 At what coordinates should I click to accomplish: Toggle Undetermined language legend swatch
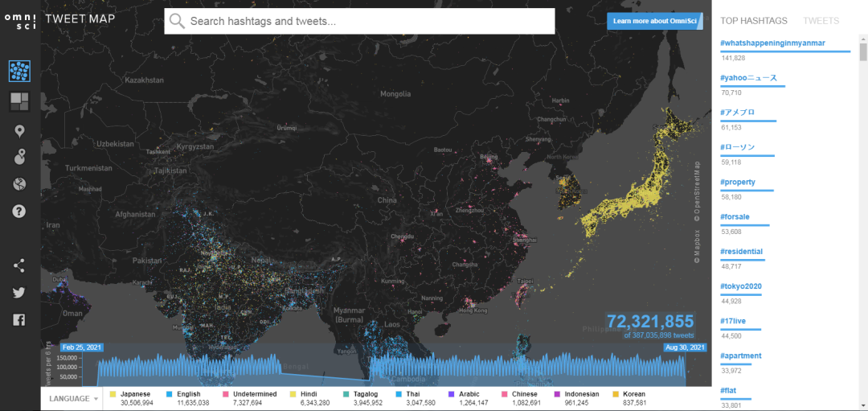pos(225,394)
